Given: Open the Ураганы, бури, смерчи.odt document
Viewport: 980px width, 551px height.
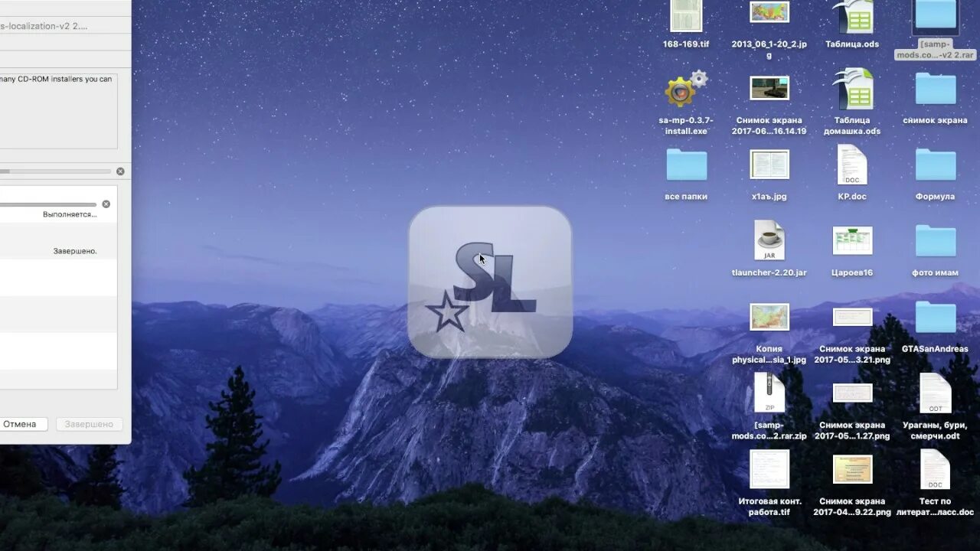Looking at the screenshot, I should [936, 393].
